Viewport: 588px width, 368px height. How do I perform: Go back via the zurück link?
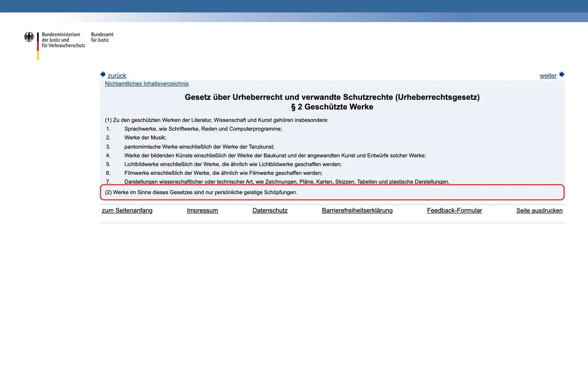[x=117, y=75]
